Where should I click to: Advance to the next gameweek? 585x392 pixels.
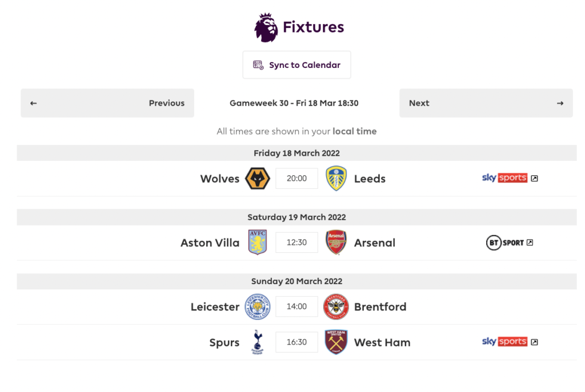tap(486, 103)
